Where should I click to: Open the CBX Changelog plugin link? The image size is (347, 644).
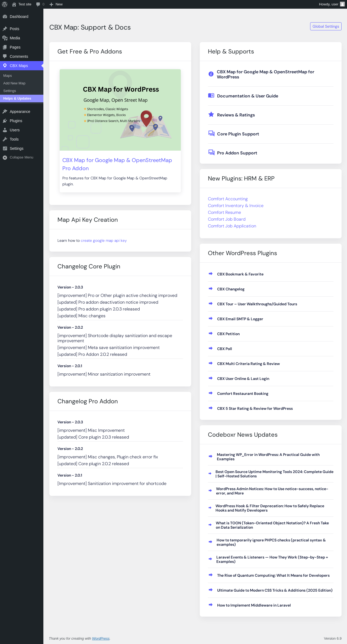(231, 289)
